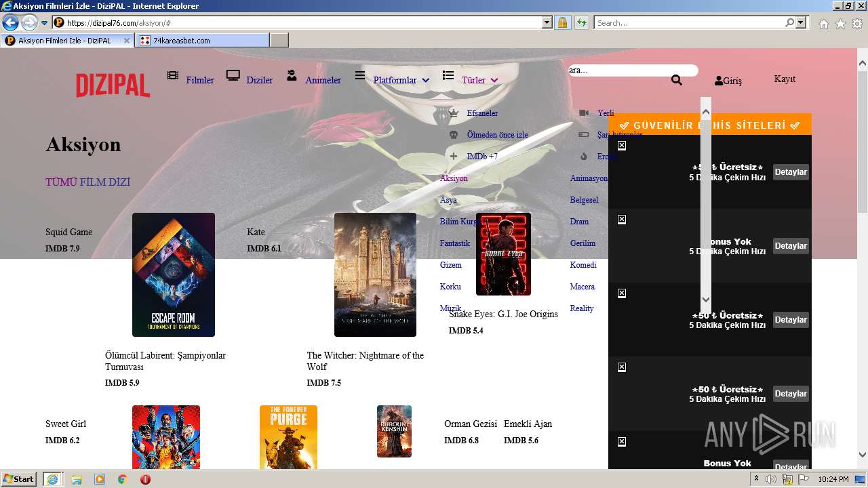This screenshot has width=868, height=488.
Task: Click the monitor icon beside Diziler
Action: click(x=233, y=75)
